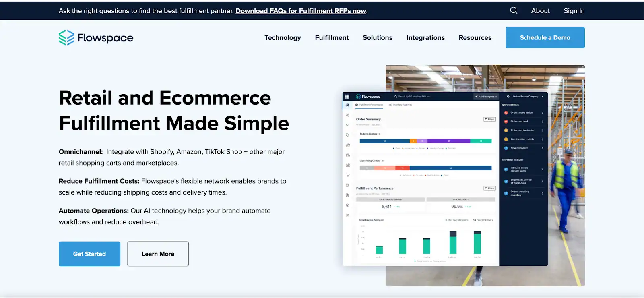The height and width of the screenshot is (298, 644).
Task: Click the file report icon in dashboard sidebar
Action: coord(347,195)
